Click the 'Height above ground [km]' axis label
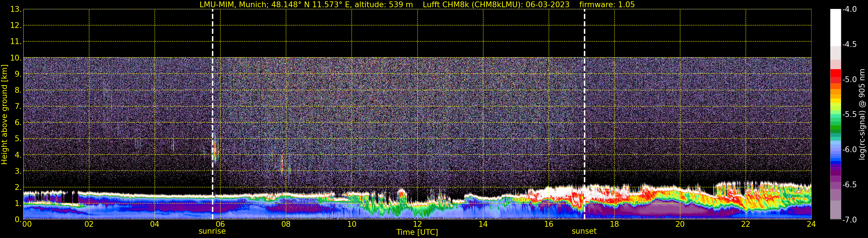This screenshot has width=868, height=238. [4, 115]
